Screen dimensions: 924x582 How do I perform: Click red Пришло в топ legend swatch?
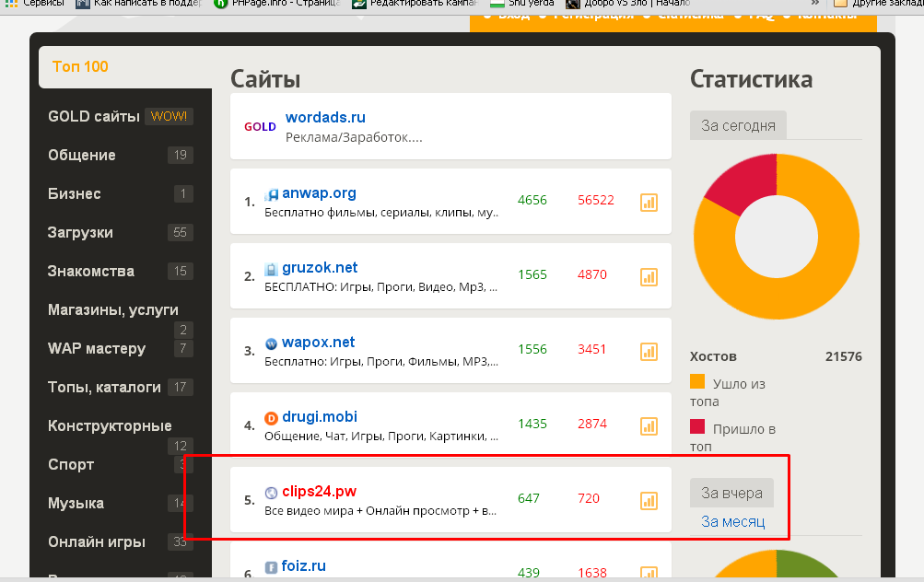(x=697, y=426)
